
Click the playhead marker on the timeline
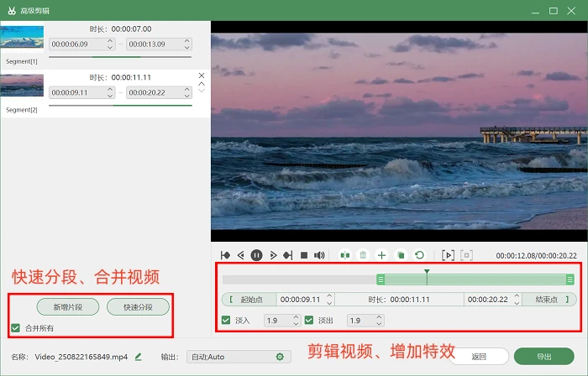[x=427, y=272]
